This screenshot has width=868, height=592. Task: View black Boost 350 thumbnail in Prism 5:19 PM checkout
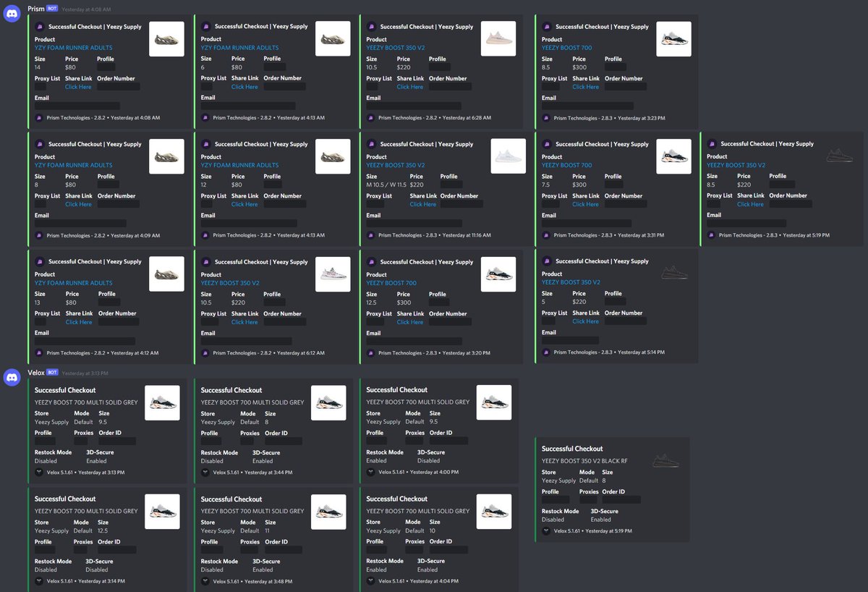coord(838,155)
